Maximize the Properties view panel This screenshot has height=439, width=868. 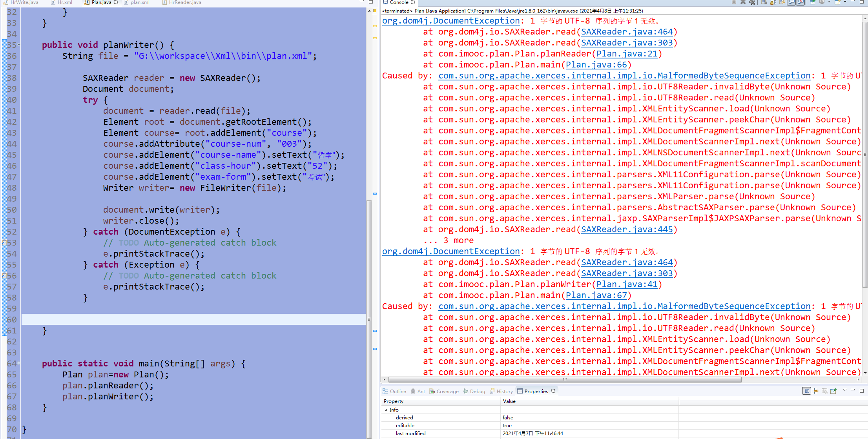tap(862, 390)
